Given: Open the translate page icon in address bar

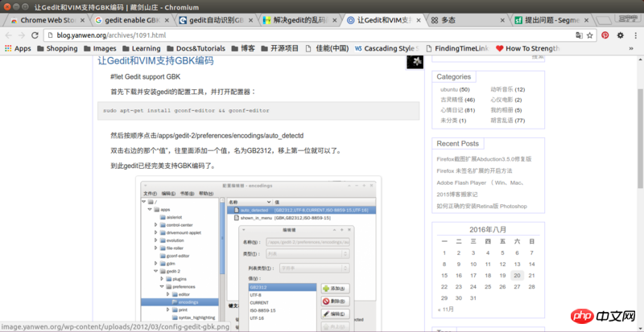Looking at the screenshot, I should 579,35.
